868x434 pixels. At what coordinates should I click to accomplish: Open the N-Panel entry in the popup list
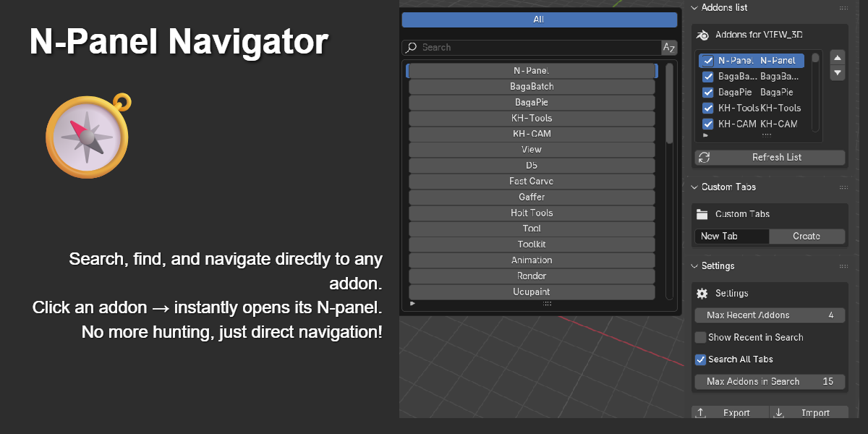coord(532,71)
